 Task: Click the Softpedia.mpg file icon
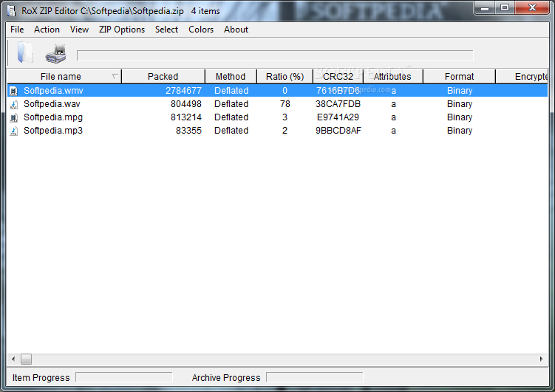14,117
